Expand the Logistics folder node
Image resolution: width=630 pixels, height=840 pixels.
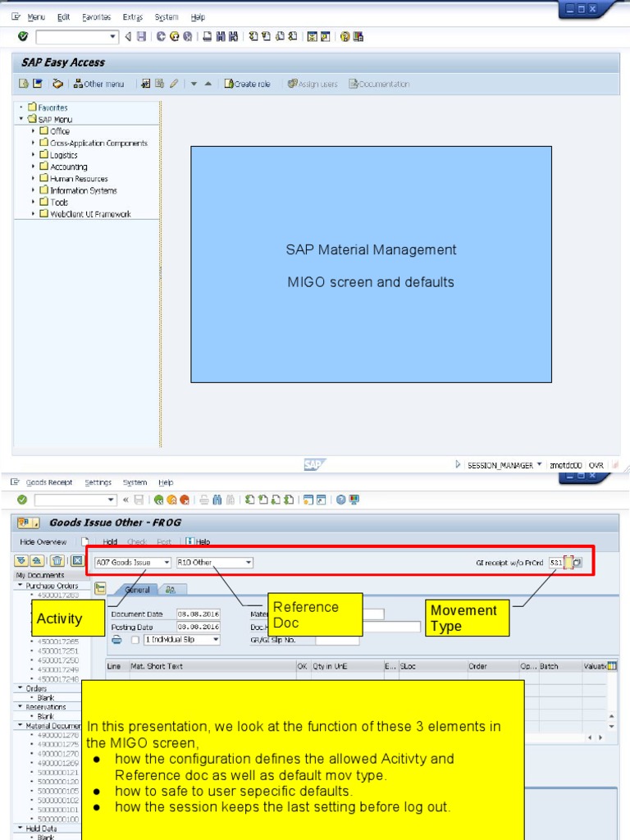click(33, 155)
